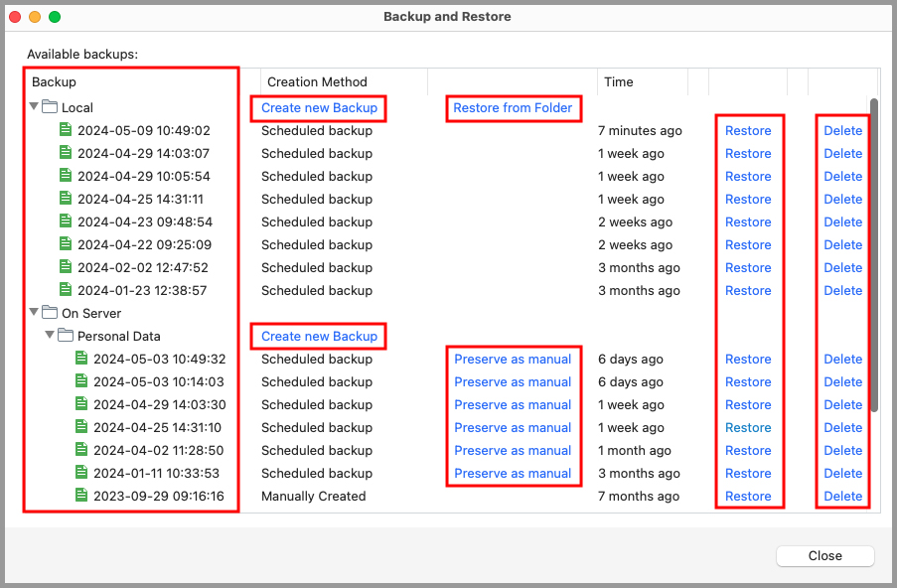Screen dimensions: 897x588
Task: Preserve 2024-04-02 11:28:50 backup as manual
Action: pos(513,451)
